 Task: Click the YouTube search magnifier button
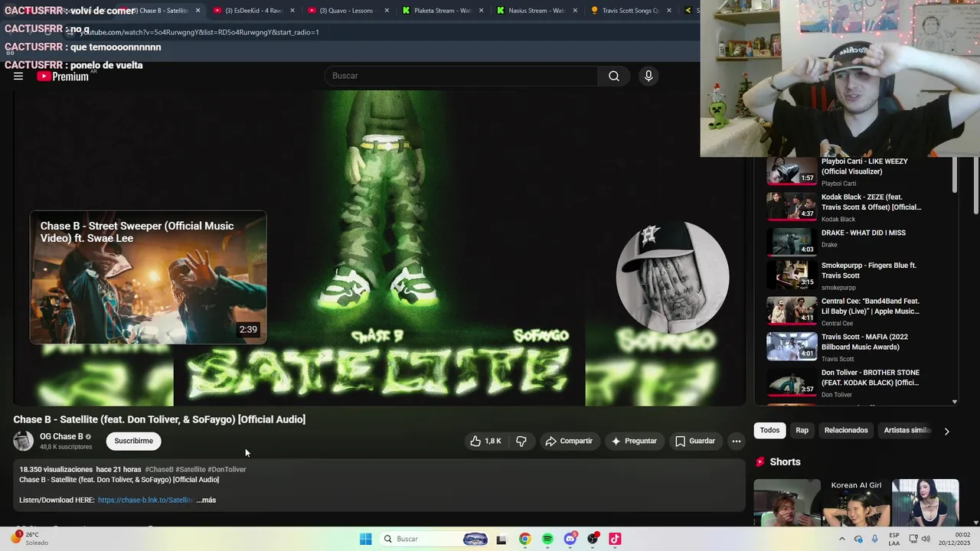(614, 76)
